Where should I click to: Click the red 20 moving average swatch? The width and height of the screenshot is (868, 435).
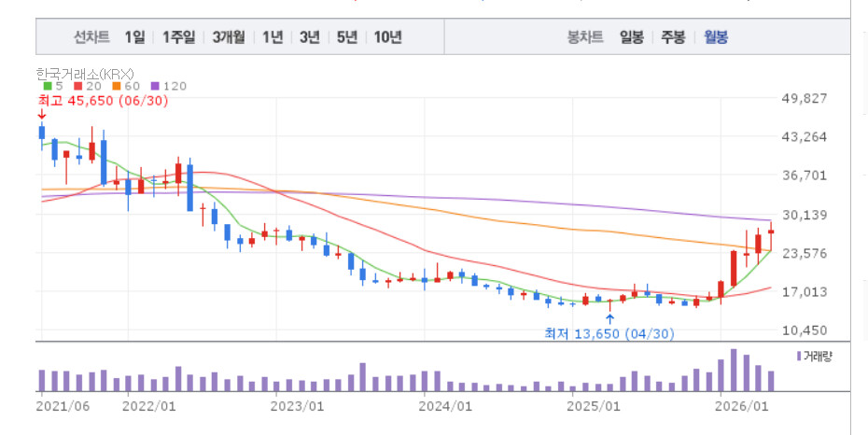tap(78, 86)
